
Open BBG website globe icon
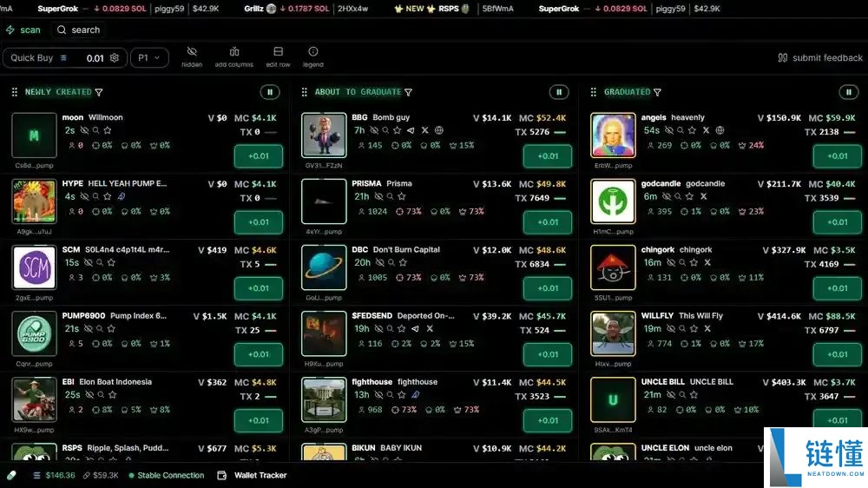coord(439,131)
